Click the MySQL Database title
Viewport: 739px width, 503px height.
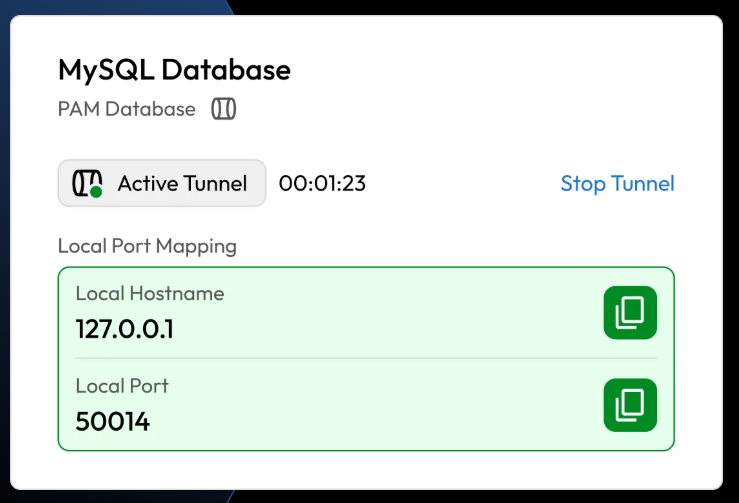tap(174, 70)
